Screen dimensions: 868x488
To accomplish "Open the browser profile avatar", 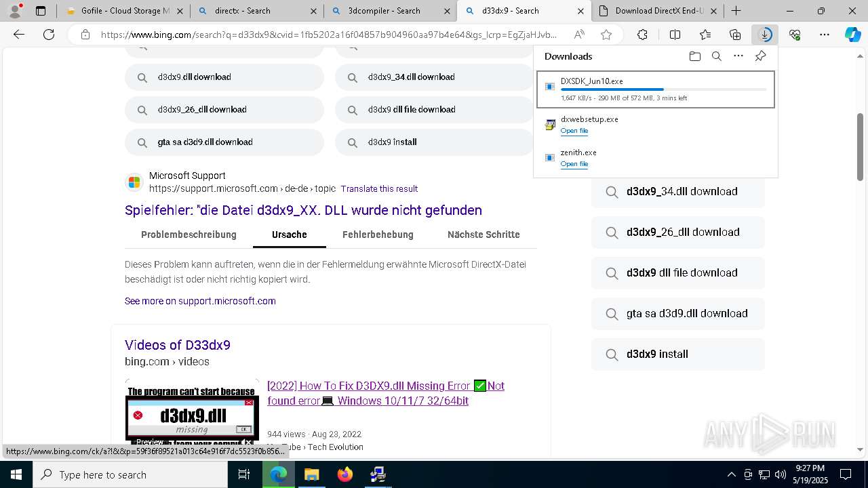I will tap(14, 11).
